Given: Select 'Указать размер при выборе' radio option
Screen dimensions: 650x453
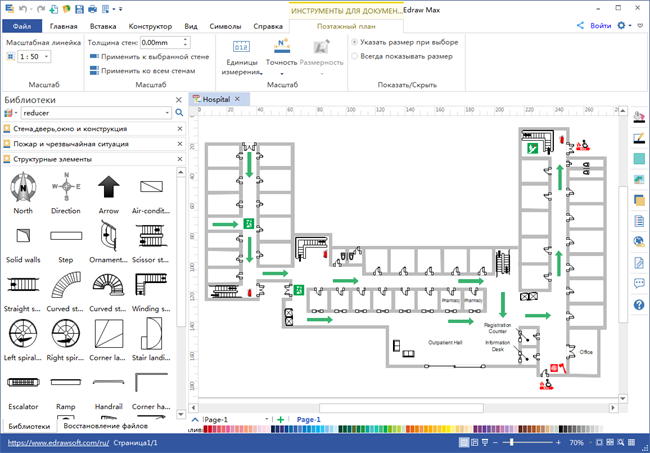Looking at the screenshot, I should pos(355,42).
